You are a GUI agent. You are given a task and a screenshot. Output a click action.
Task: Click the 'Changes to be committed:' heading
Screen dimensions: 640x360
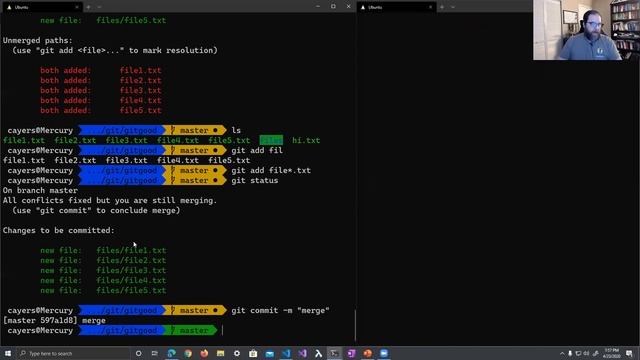pyautogui.click(x=59, y=231)
